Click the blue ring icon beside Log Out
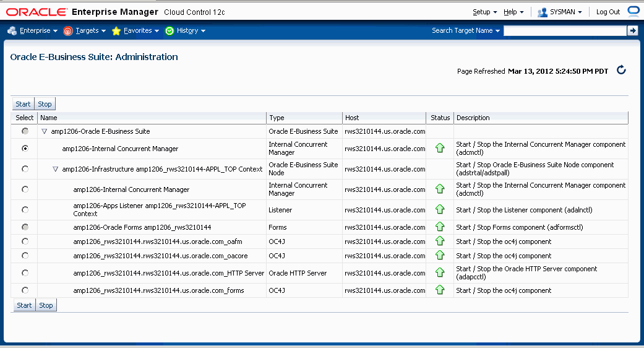Image resolution: width=644 pixels, height=348 pixels. 633,11
